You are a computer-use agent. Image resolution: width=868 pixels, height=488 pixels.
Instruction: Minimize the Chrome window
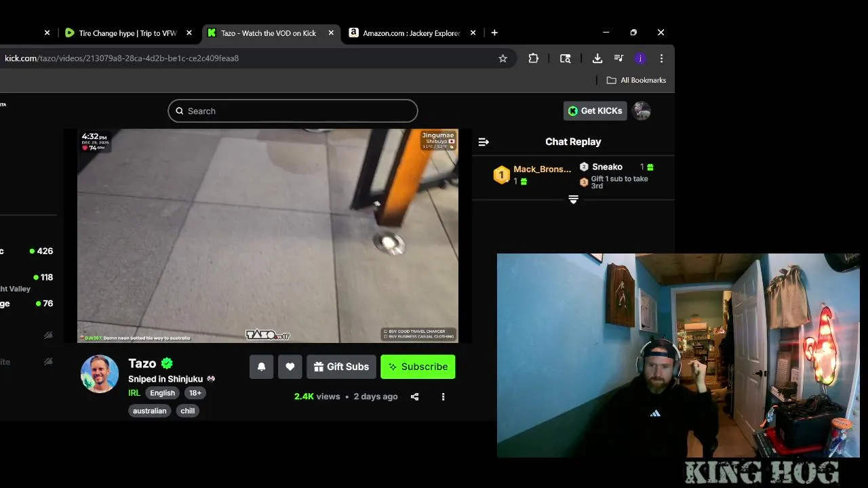606,33
